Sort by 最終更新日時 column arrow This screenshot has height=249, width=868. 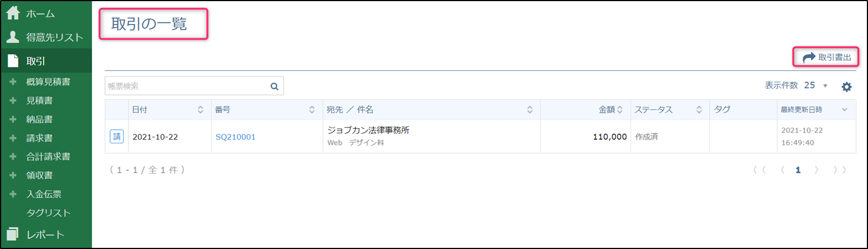pyautogui.click(x=844, y=110)
